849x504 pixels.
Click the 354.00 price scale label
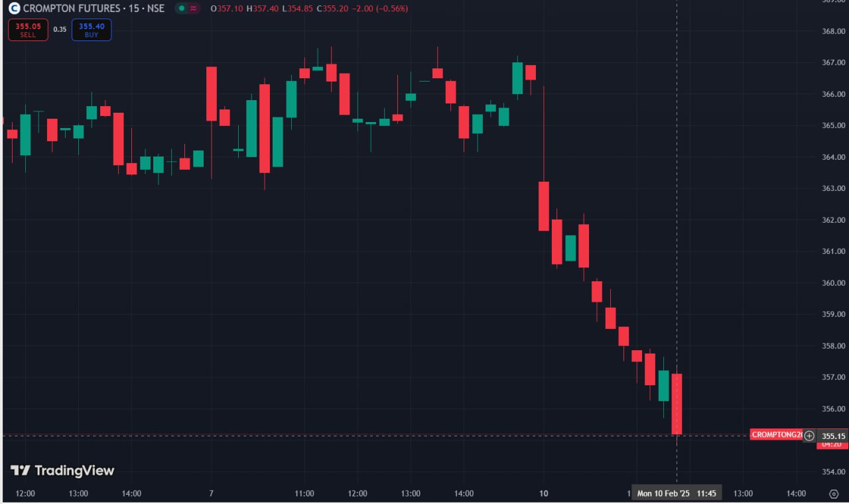click(x=832, y=472)
